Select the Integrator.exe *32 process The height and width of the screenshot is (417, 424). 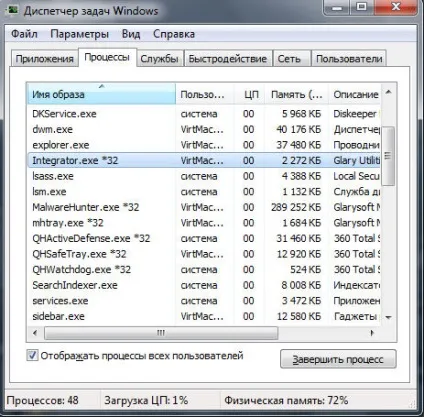(203, 160)
